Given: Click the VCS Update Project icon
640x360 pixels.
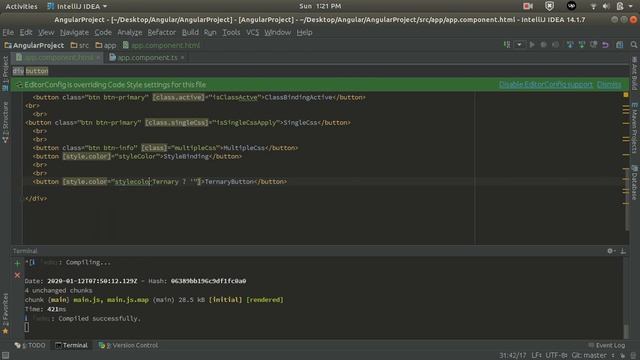Looking at the screenshot, I should coord(570,44).
